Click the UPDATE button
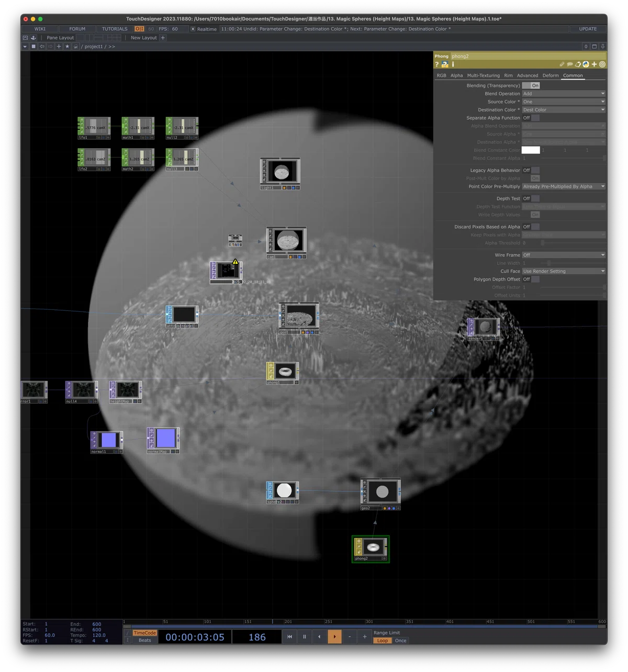628x672 pixels. tap(588, 29)
